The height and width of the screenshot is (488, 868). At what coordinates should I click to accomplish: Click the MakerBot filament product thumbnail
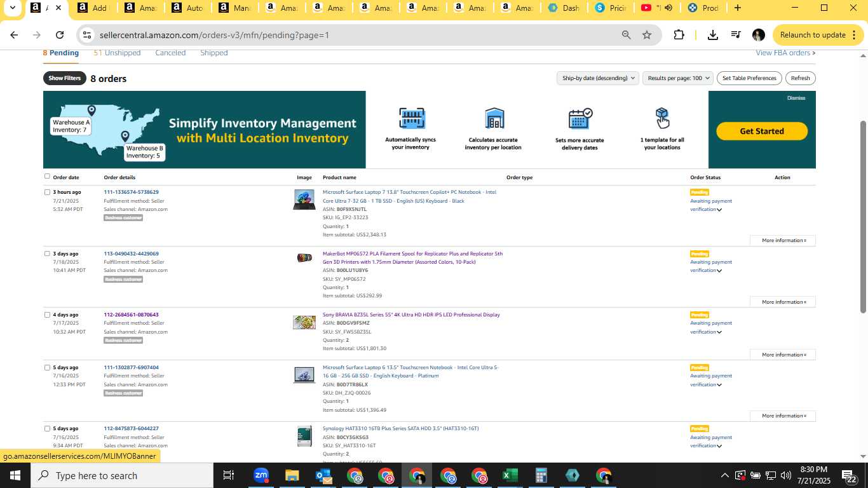[304, 257]
